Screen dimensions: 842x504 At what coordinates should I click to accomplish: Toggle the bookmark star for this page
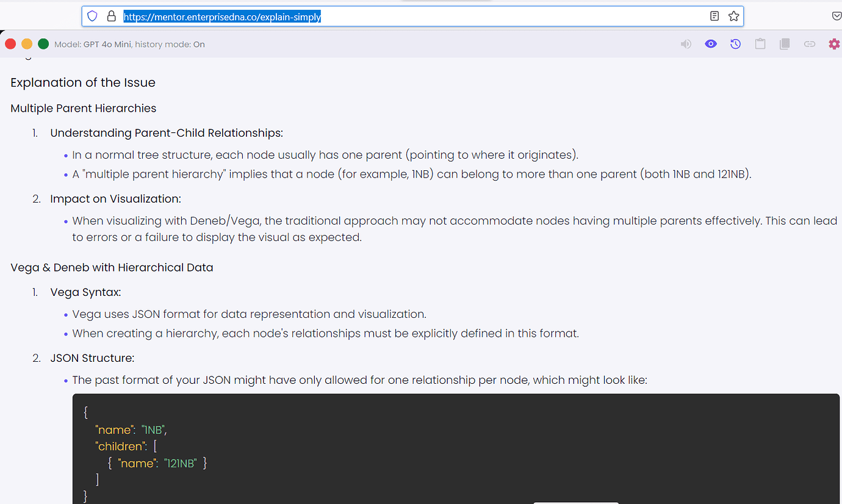click(x=733, y=16)
